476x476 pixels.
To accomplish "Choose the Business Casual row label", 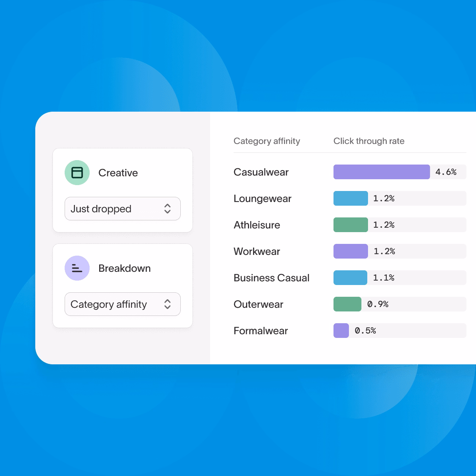I will tap(271, 278).
